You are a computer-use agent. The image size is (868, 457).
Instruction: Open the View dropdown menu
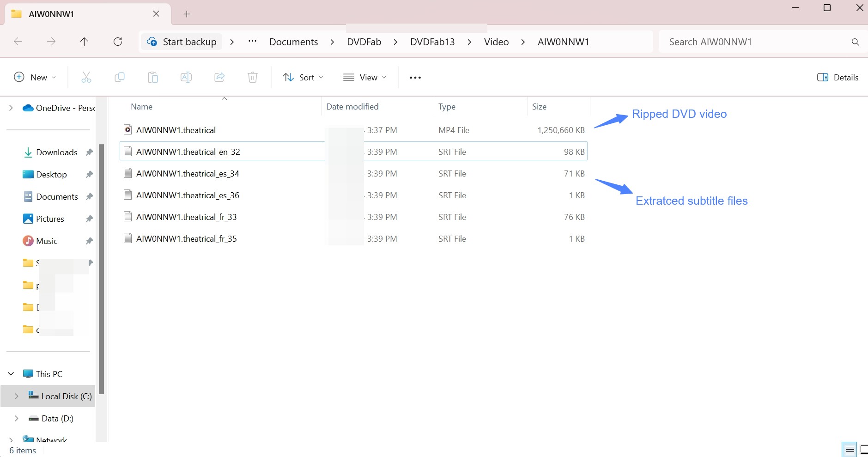point(364,77)
